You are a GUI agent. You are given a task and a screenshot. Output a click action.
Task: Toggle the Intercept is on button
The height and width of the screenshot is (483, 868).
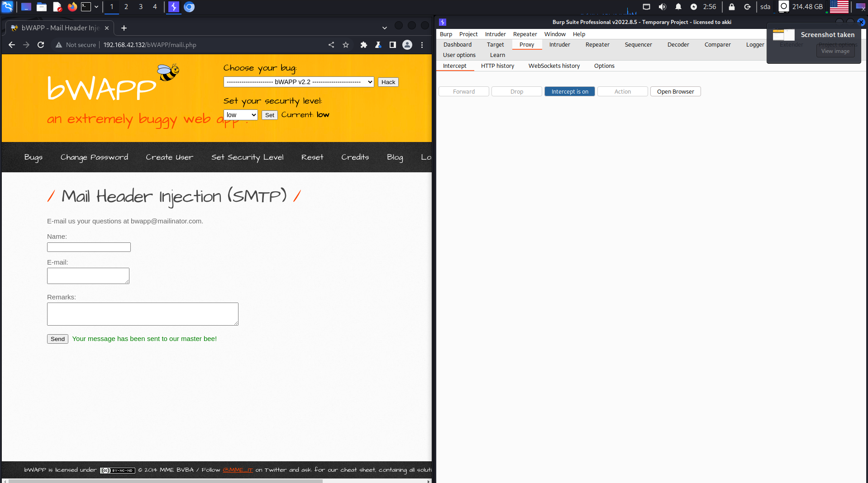tap(569, 91)
